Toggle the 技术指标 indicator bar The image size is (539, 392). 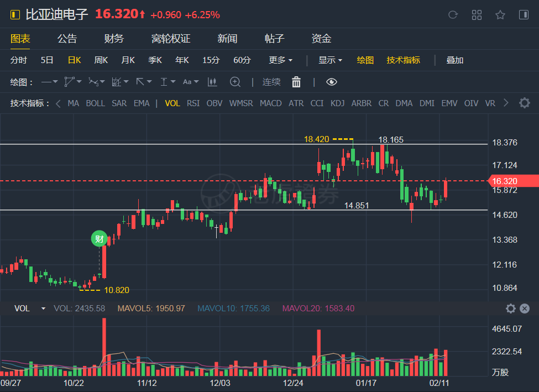point(403,60)
